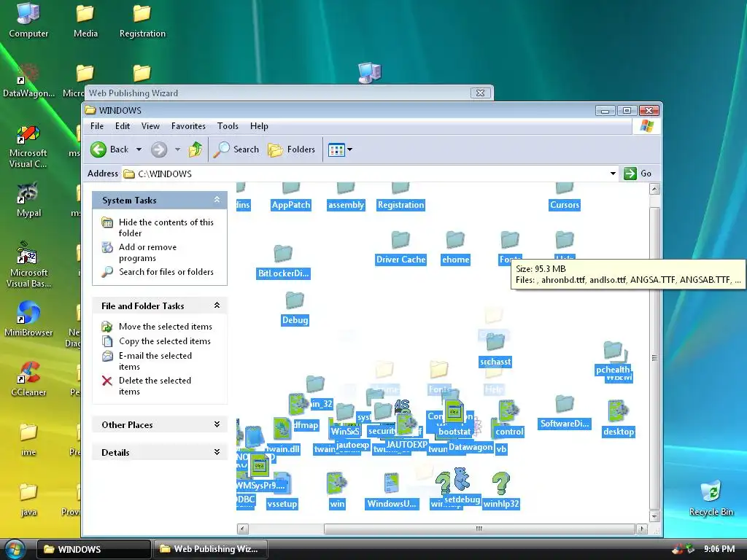The image size is (747, 560).
Task: Select the Computer desktop icon
Action: tap(28, 20)
